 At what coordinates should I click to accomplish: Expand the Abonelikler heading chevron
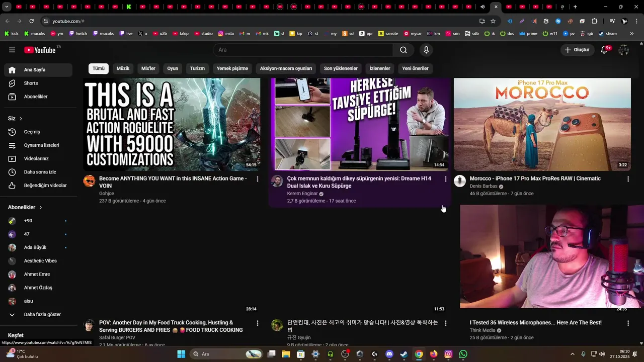pyautogui.click(x=41, y=207)
